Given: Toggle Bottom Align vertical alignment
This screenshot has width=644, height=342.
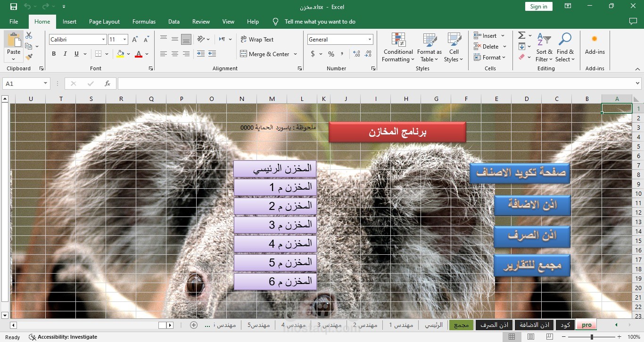Looking at the screenshot, I should (x=186, y=39).
